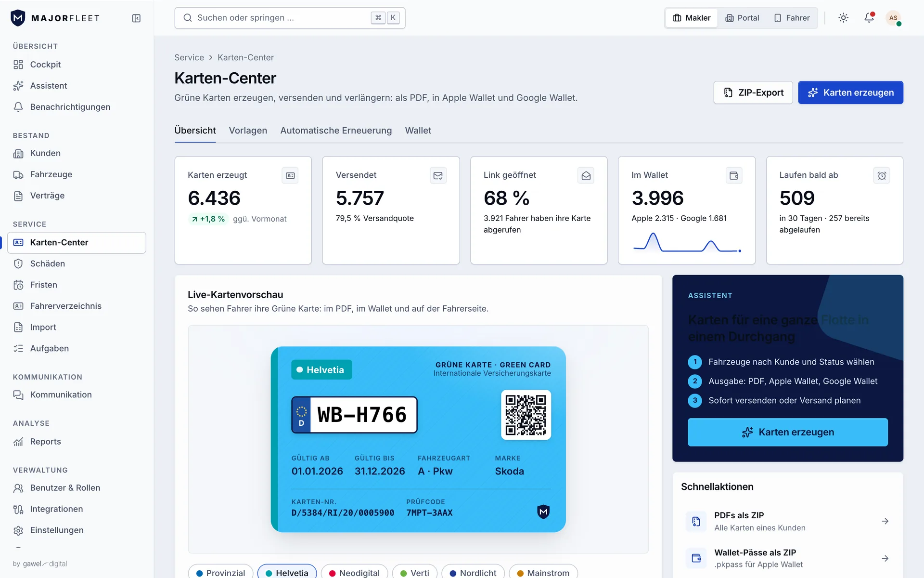Open the Vorlagen tab

click(x=248, y=131)
